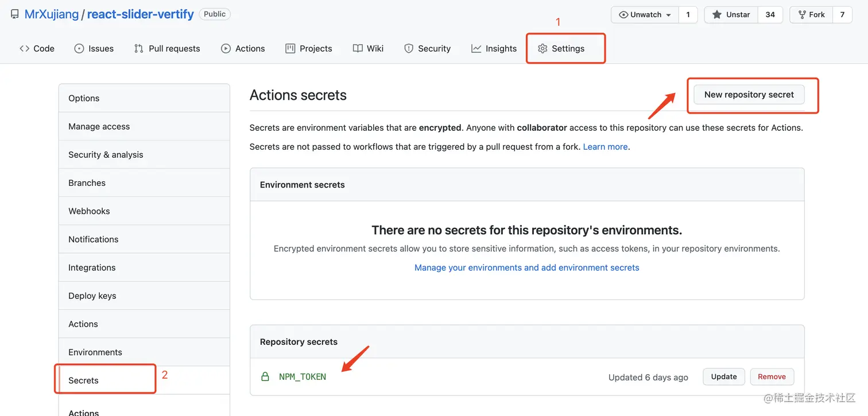Click the repository book icon
Screen dimensions: 868x416
pos(14,14)
